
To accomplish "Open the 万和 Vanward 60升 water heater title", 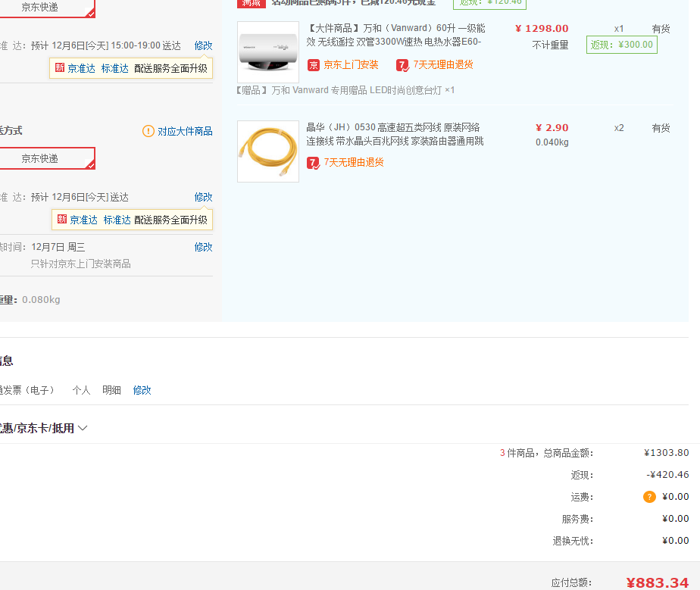I will pyautogui.click(x=395, y=35).
